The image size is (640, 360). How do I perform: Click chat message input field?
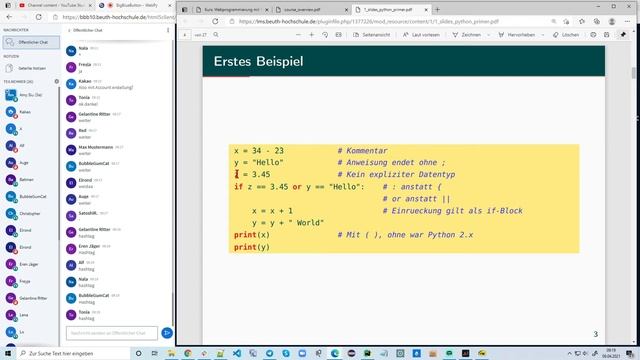(x=112, y=333)
